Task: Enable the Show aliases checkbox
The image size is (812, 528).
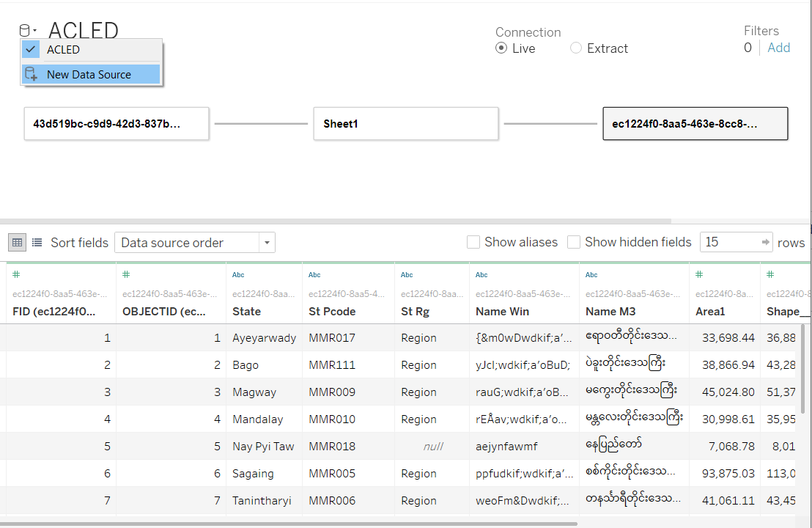Action: pyautogui.click(x=473, y=242)
